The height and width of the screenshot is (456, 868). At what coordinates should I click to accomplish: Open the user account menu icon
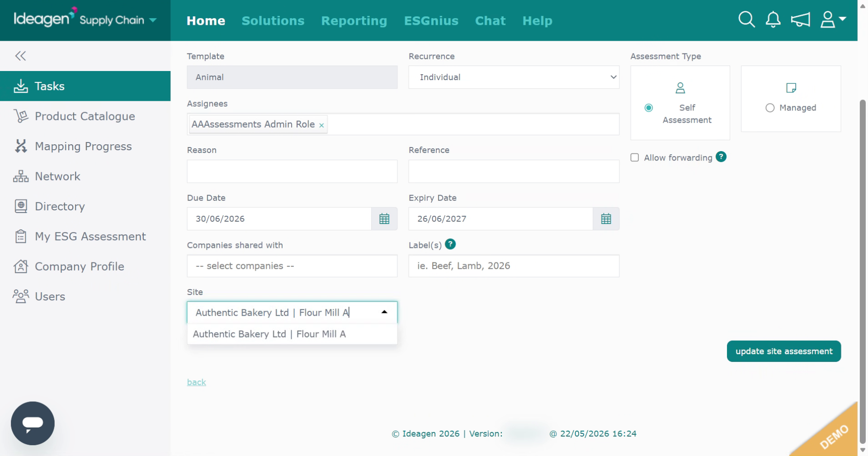point(833,20)
